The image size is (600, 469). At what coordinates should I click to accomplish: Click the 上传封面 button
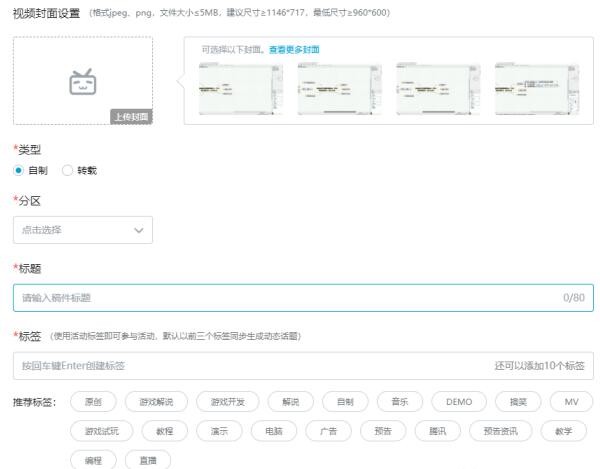(x=131, y=117)
